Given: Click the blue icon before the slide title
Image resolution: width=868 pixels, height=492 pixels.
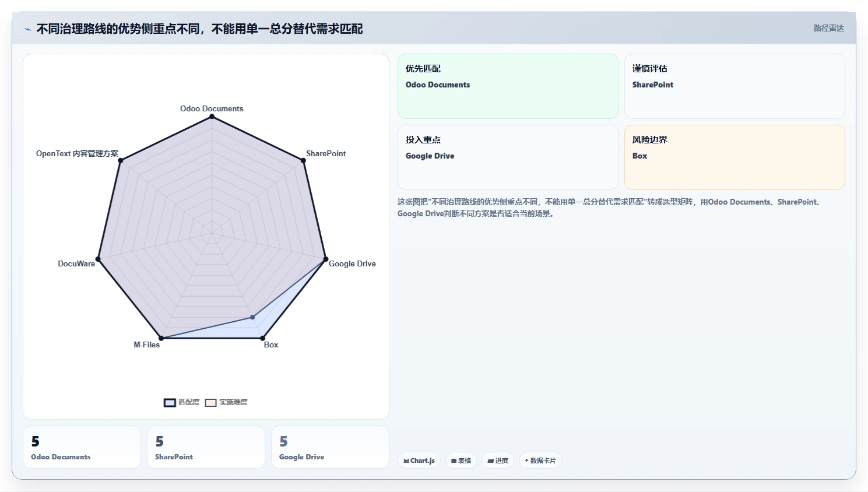Looking at the screenshot, I should [27, 29].
